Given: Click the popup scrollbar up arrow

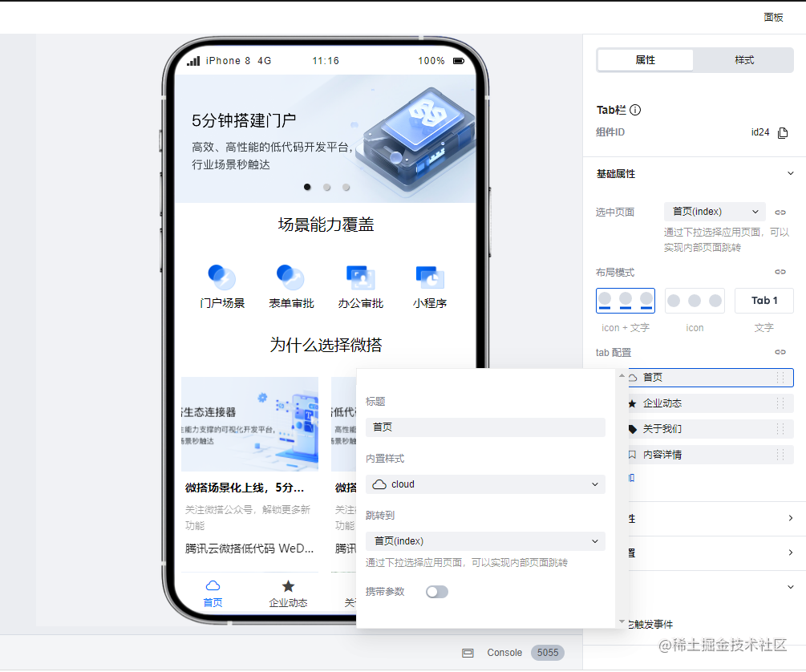Looking at the screenshot, I should pos(622,376).
